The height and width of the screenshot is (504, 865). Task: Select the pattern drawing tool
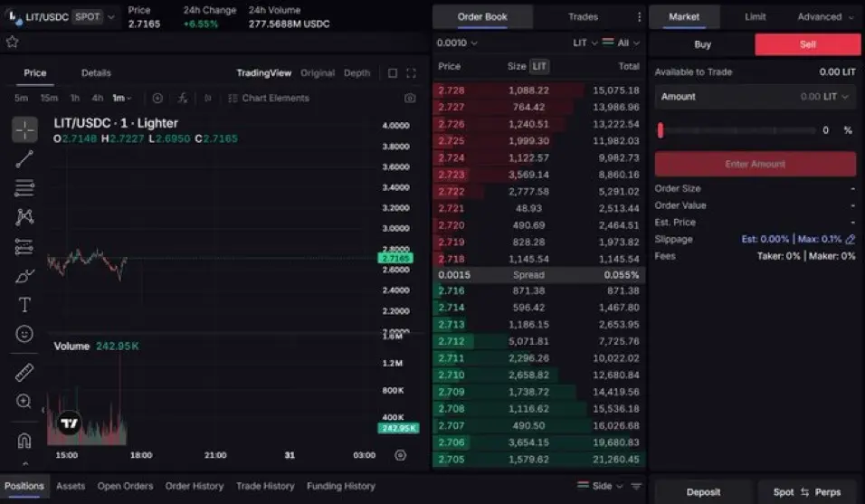pyautogui.click(x=24, y=216)
